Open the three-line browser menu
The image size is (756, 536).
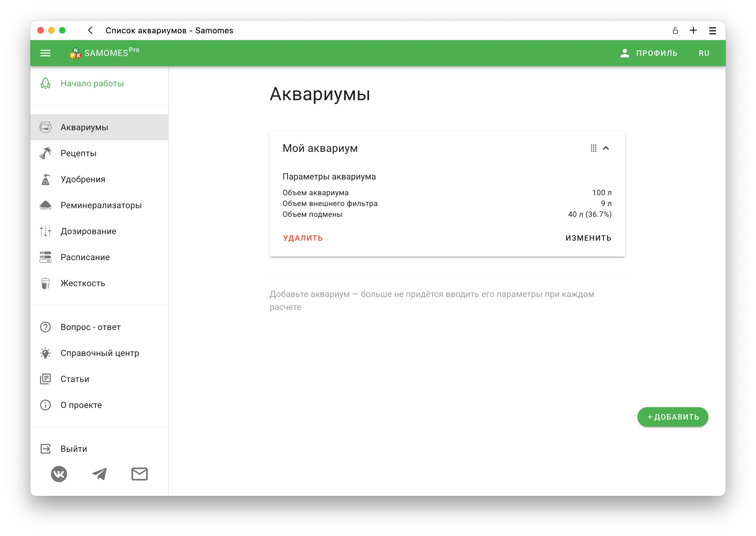(x=712, y=31)
